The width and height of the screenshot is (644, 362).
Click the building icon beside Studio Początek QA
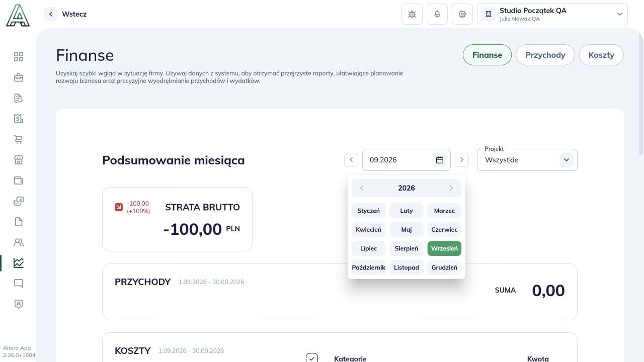[488, 14]
